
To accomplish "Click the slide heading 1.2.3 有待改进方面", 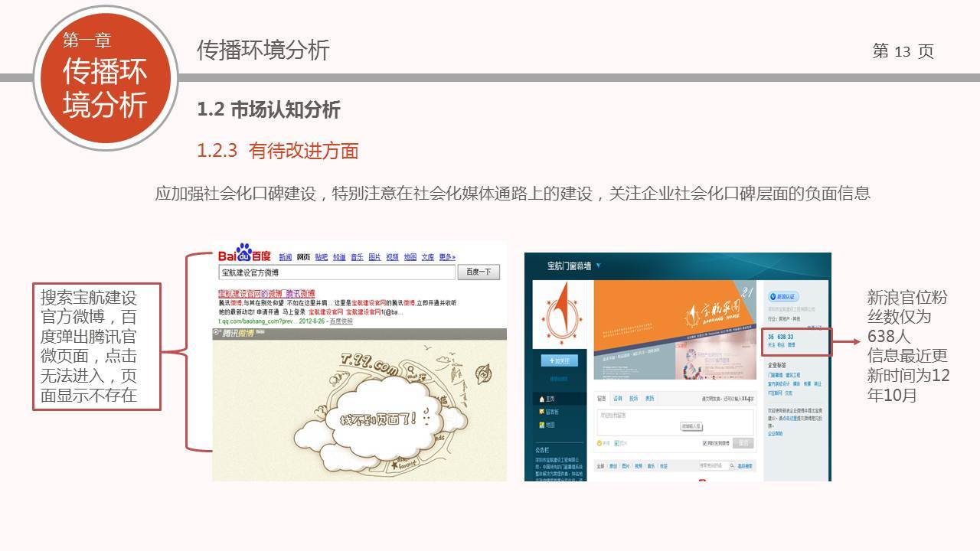I will (x=278, y=151).
